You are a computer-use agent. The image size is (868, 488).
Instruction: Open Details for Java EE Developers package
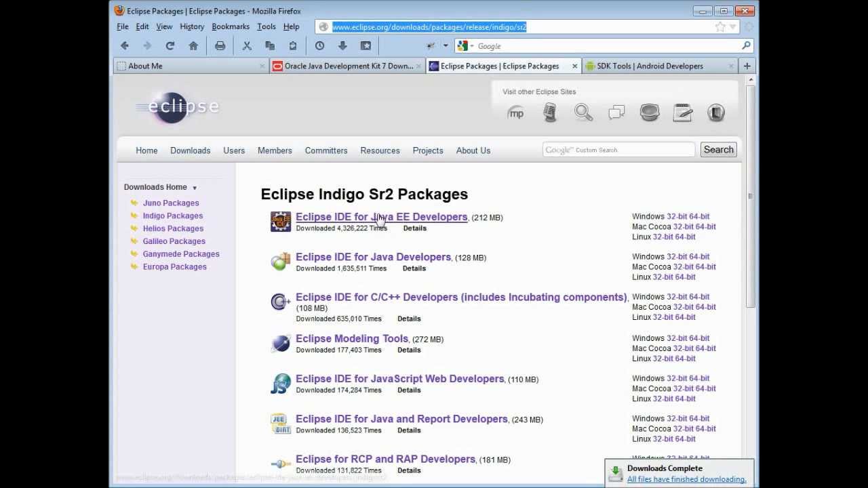pos(414,228)
